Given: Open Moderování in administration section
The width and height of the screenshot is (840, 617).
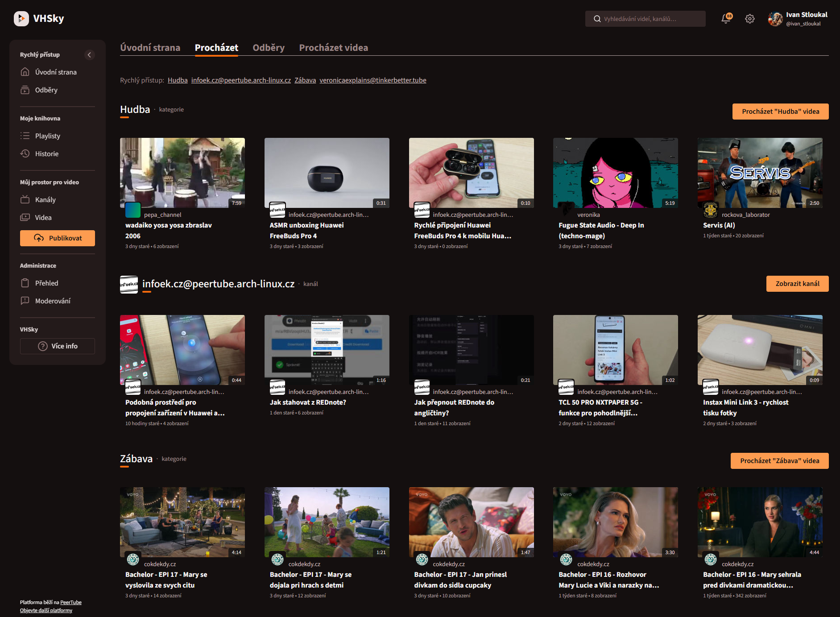Looking at the screenshot, I should [53, 301].
